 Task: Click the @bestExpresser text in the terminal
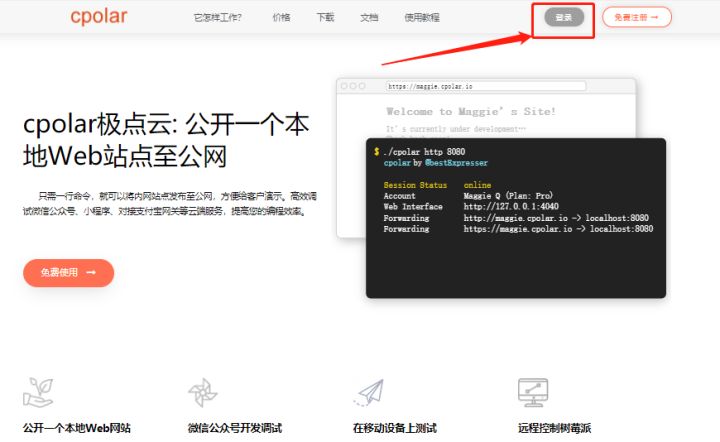(x=456, y=163)
